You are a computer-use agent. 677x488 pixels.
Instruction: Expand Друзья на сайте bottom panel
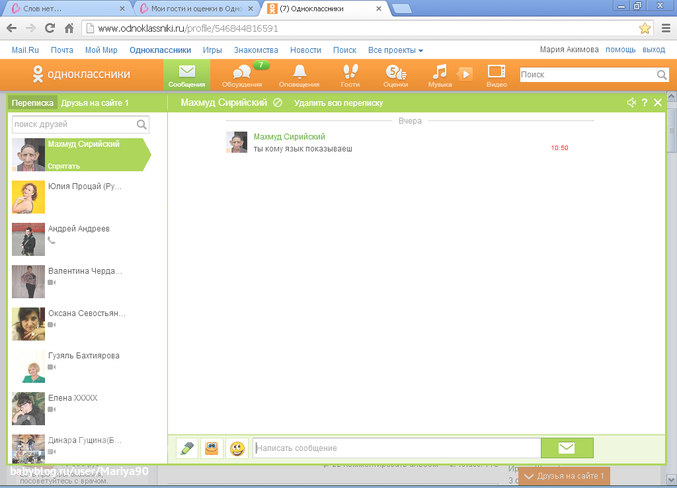coord(563,476)
